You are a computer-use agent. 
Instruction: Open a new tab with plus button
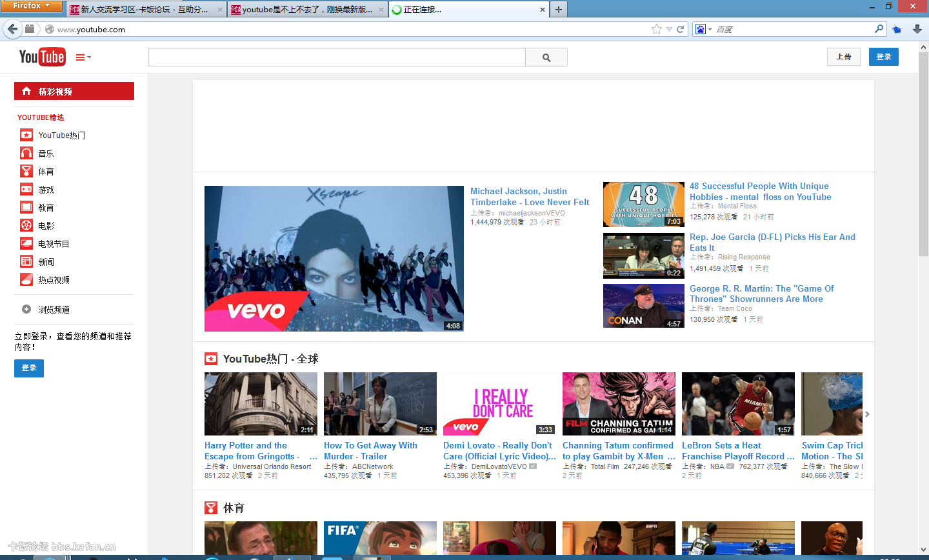click(559, 10)
